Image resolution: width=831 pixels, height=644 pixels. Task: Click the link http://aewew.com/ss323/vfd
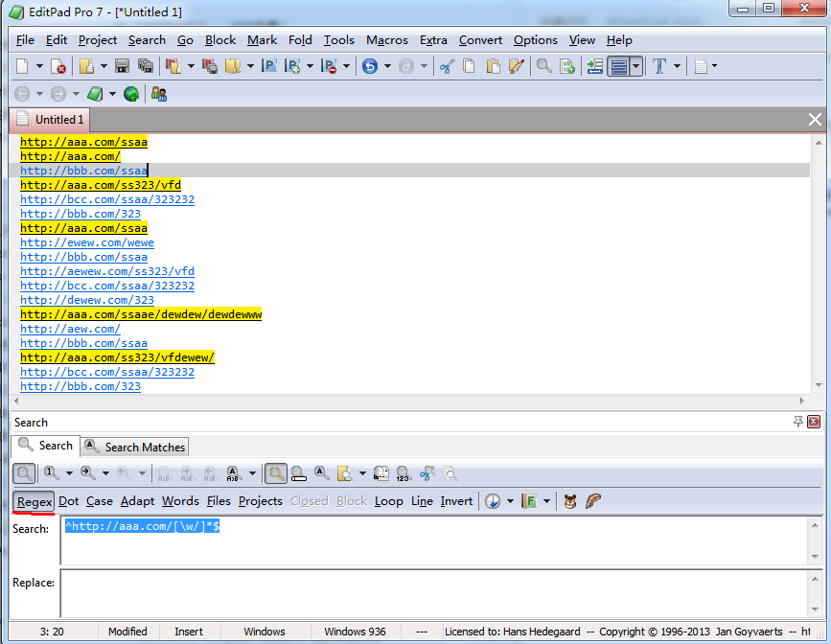coord(107,271)
